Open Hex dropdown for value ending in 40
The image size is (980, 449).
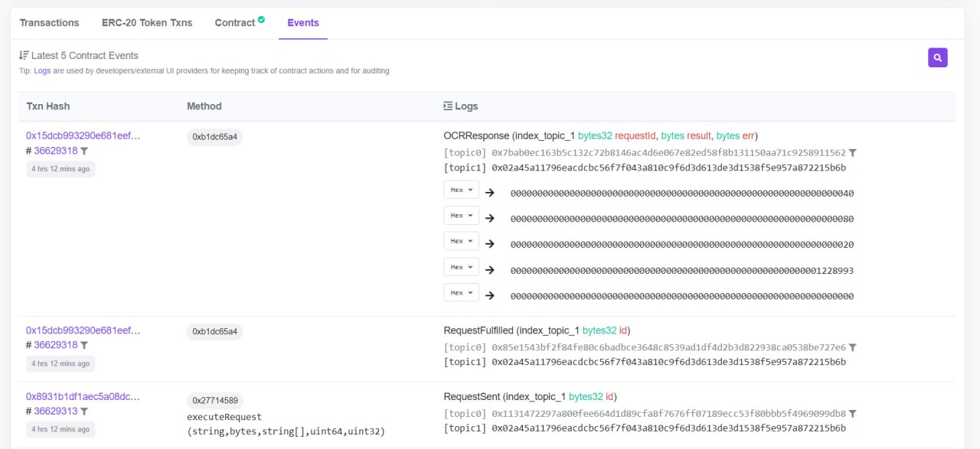click(x=461, y=190)
